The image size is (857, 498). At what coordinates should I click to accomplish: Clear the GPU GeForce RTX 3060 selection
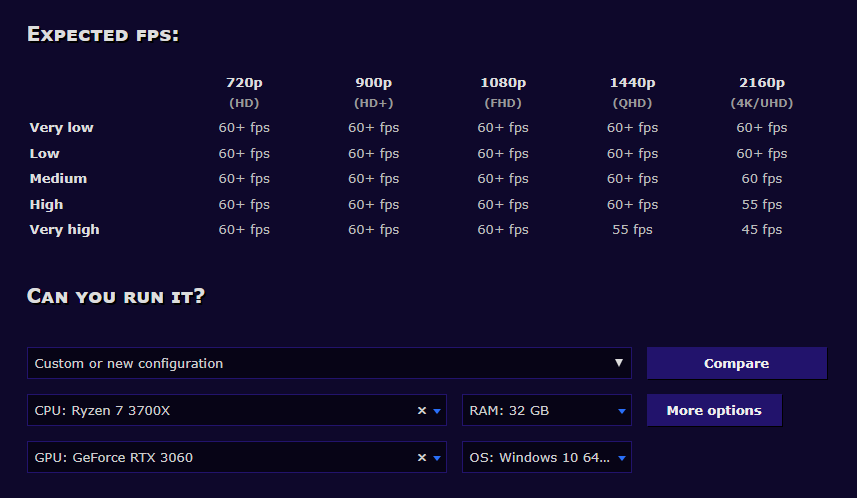tap(421, 458)
